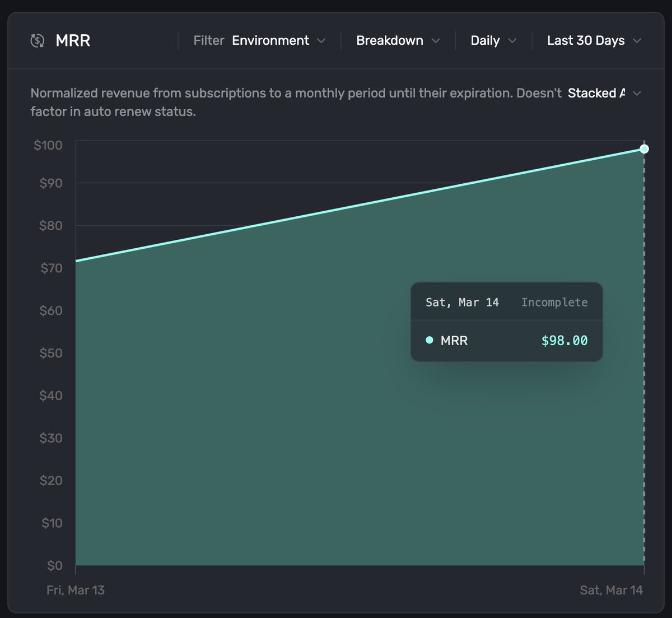Click the Fri, Mar 13 x-axis label

pyautogui.click(x=76, y=590)
